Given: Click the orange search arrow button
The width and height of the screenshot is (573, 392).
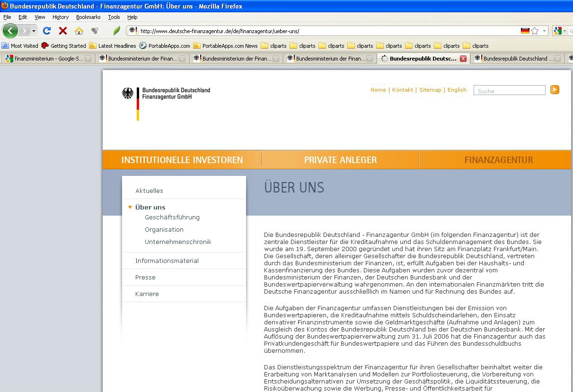Looking at the screenshot, I should click(x=554, y=89).
